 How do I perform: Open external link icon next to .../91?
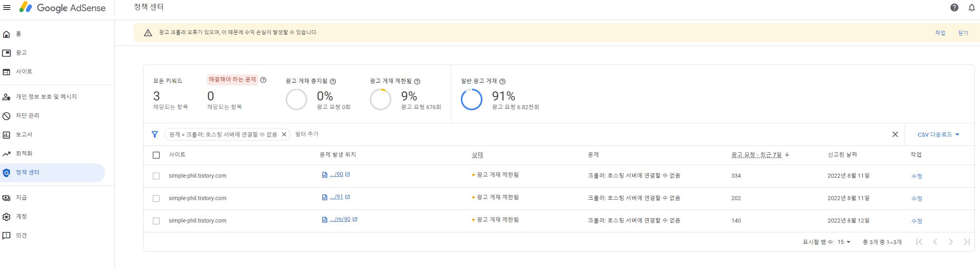348,197
